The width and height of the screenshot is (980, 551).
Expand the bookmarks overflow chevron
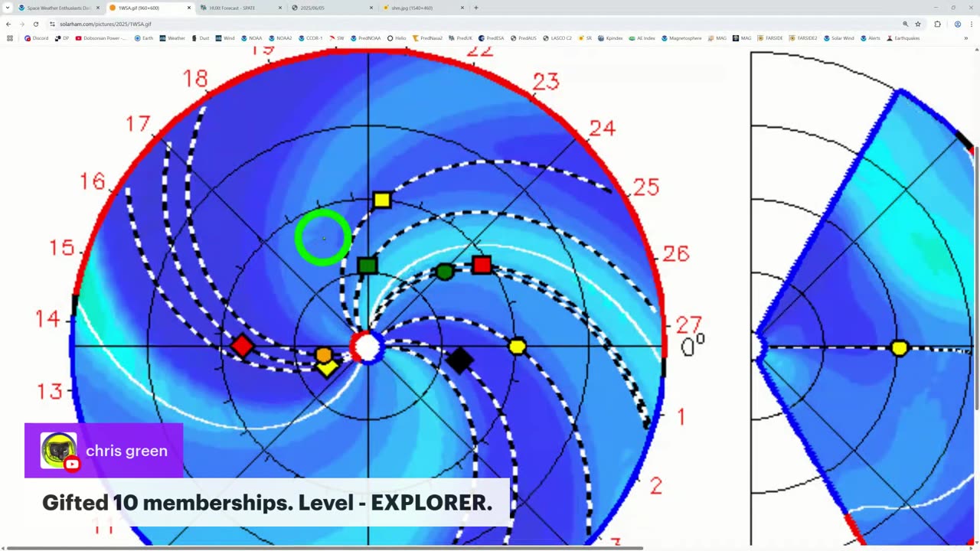(966, 37)
